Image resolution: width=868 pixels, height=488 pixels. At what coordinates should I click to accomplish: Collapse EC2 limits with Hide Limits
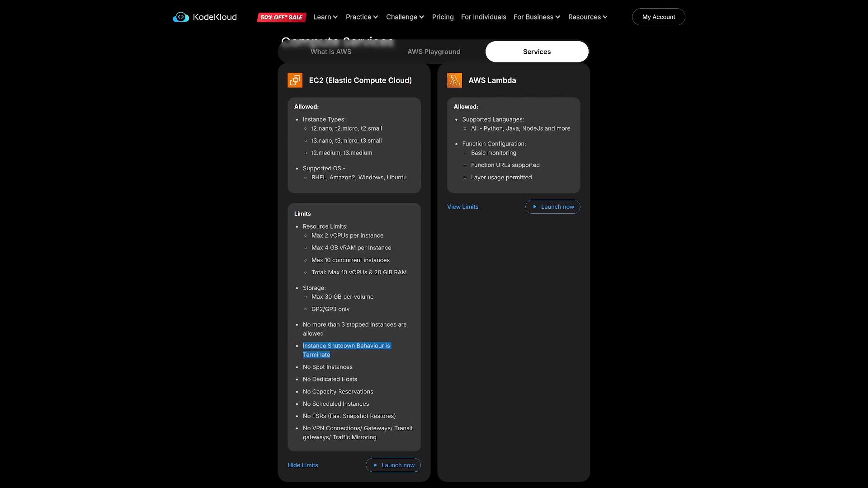click(303, 465)
